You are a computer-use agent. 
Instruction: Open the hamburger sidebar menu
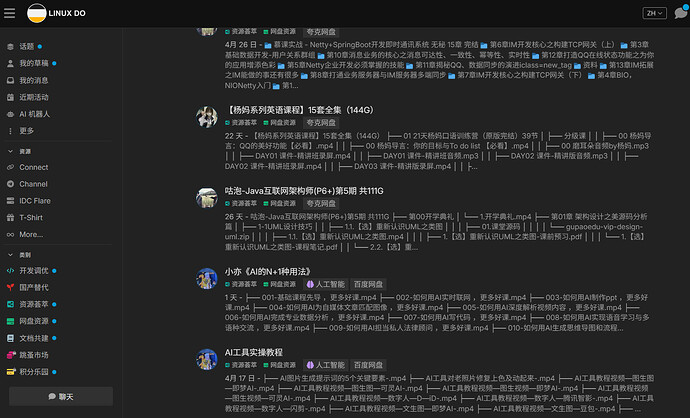[x=9, y=13]
